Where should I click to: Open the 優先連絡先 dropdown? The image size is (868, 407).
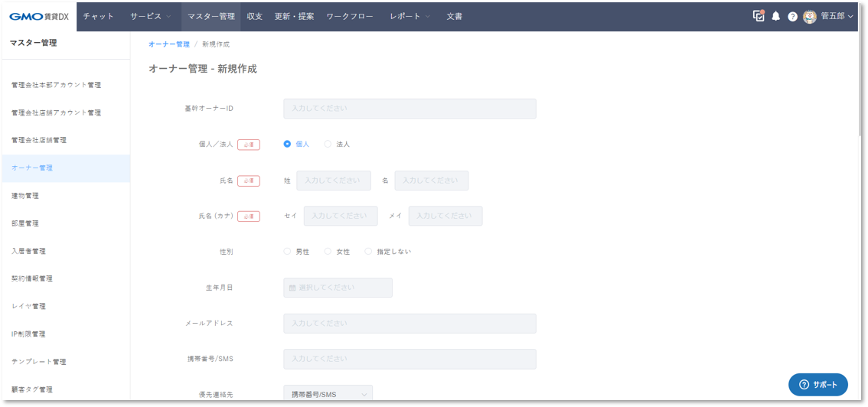click(328, 394)
